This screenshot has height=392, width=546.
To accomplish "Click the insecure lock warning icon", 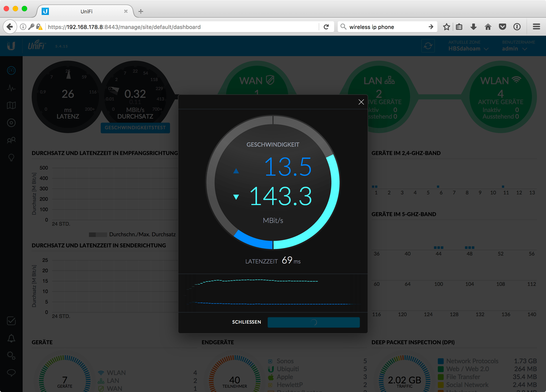I will click(39, 27).
